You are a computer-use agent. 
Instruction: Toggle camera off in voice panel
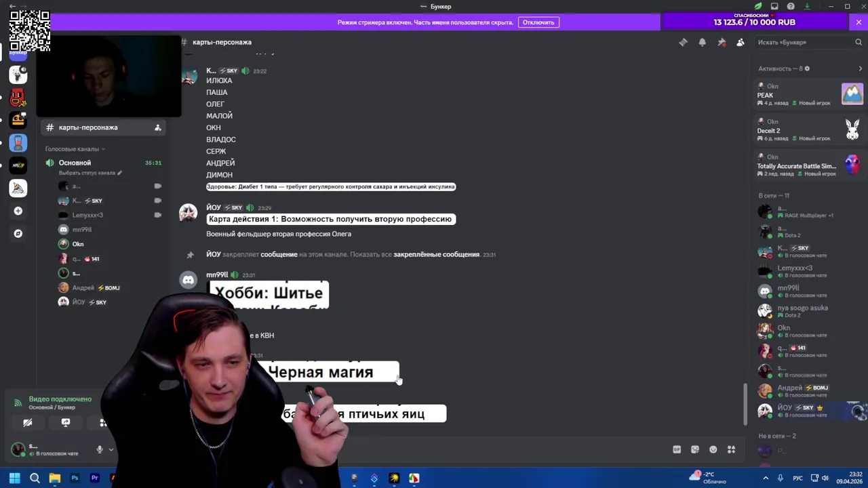coord(28,422)
